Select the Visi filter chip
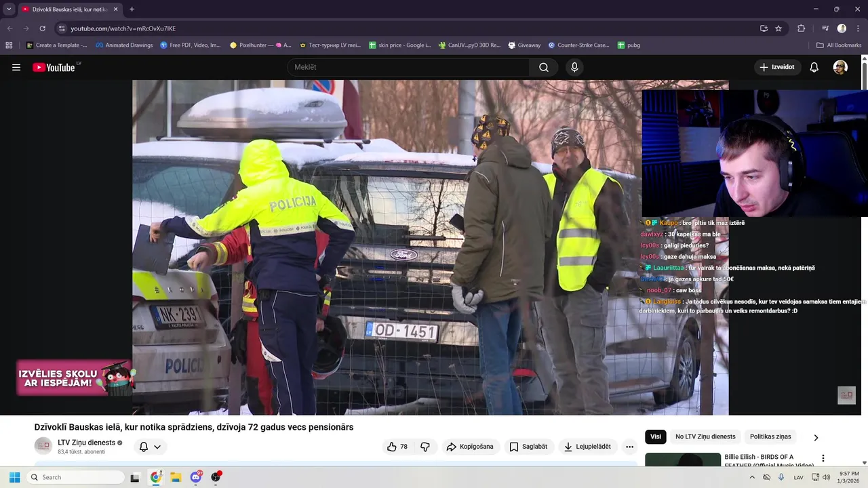The height and width of the screenshot is (488, 868). tap(656, 437)
